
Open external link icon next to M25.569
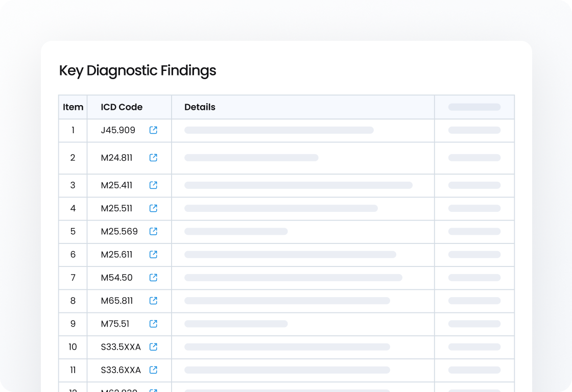[x=153, y=231]
